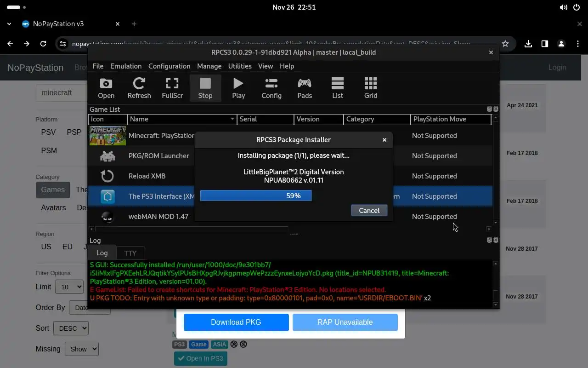Screen dimensions: 588x368
Task: Open the Sort DESC dropdown
Action: point(71,328)
